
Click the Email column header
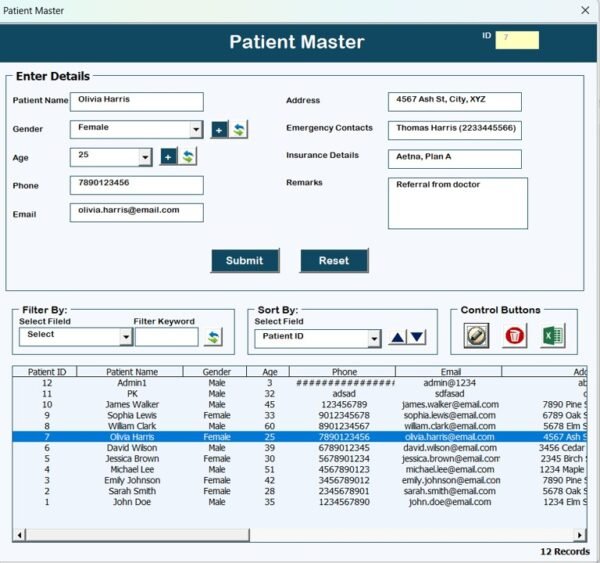tap(449, 372)
